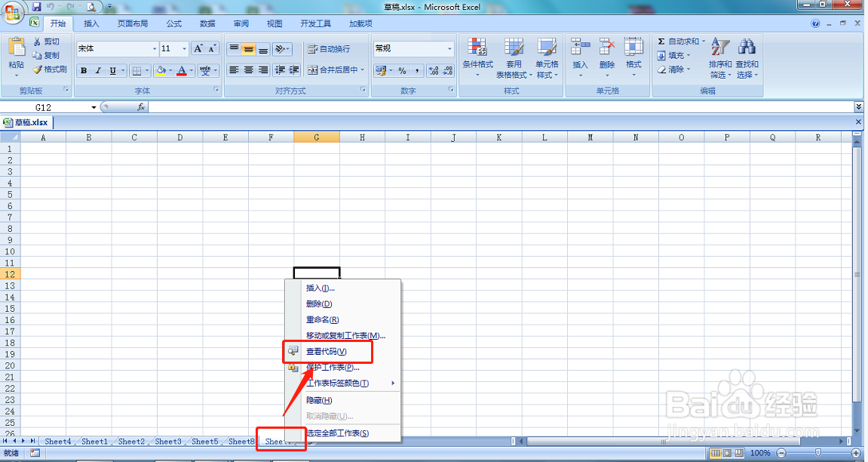Click the Undo icon

[x=51, y=8]
